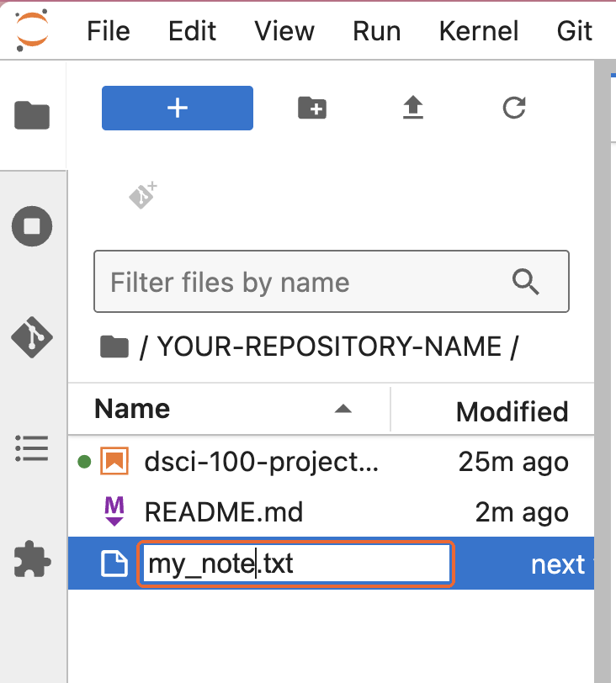This screenshot has width=616, height=683.
Task: Click the orange notebook file icon
Action: 114,461
